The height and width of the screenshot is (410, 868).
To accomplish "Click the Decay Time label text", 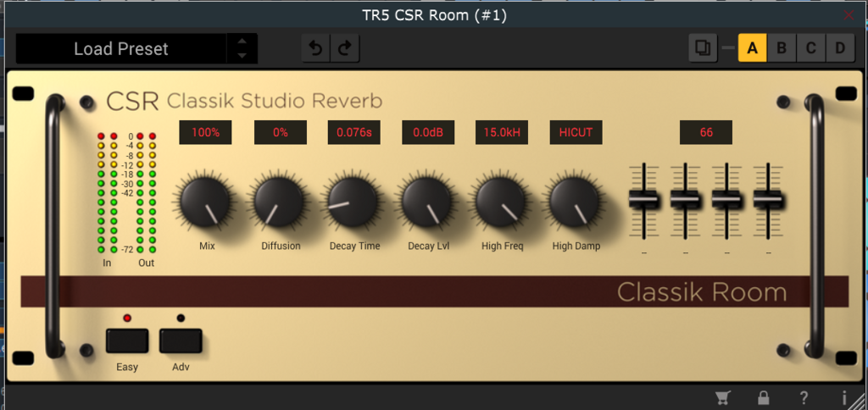I will [355, 247].
